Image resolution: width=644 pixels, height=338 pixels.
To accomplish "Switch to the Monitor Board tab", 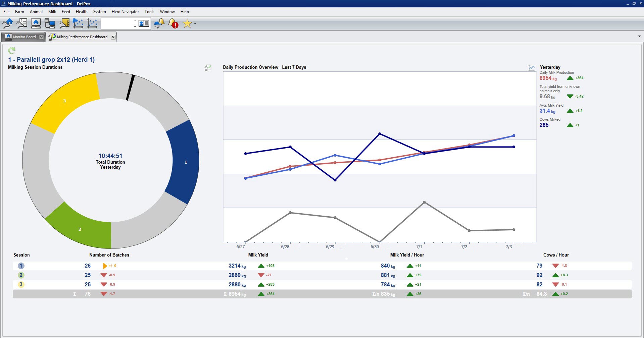I will [23, 37].
